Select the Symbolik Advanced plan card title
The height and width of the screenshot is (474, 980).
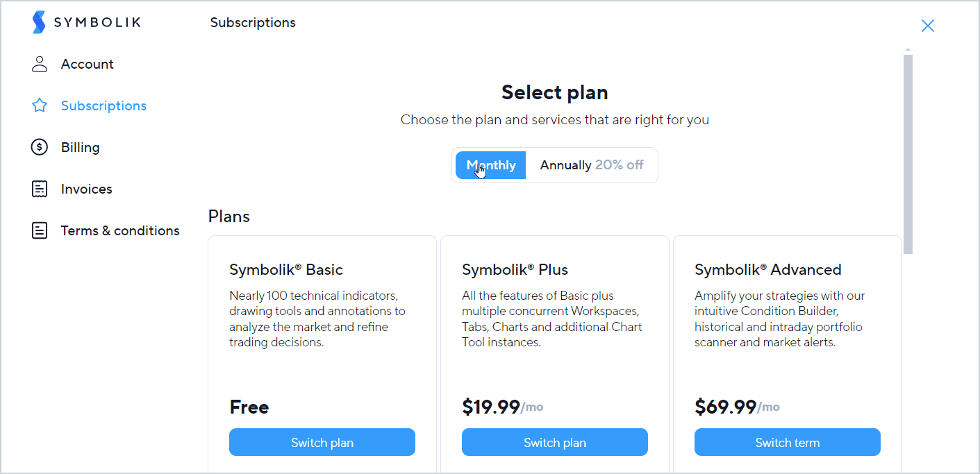[768, 269]
